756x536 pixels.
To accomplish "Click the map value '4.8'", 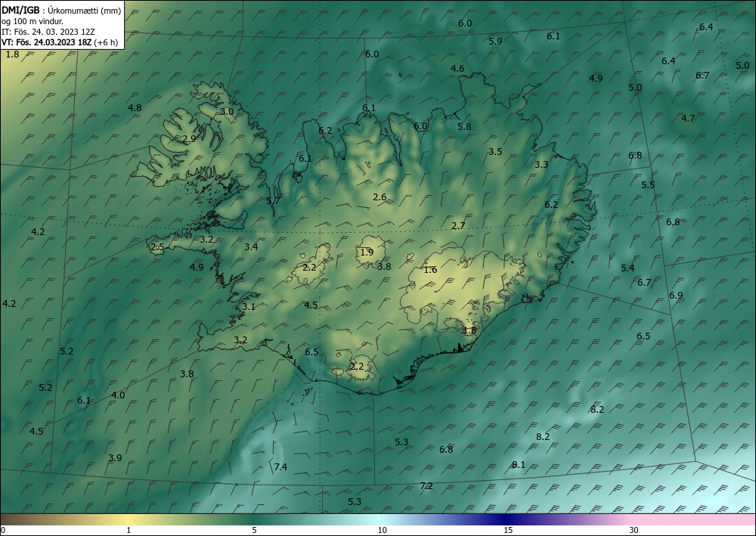I will point(135,107).
